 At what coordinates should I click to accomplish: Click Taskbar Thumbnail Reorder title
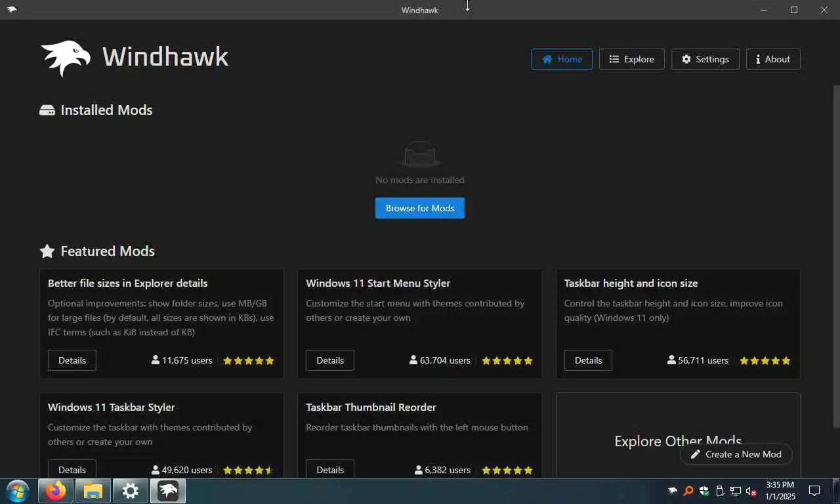pos(371,408)
